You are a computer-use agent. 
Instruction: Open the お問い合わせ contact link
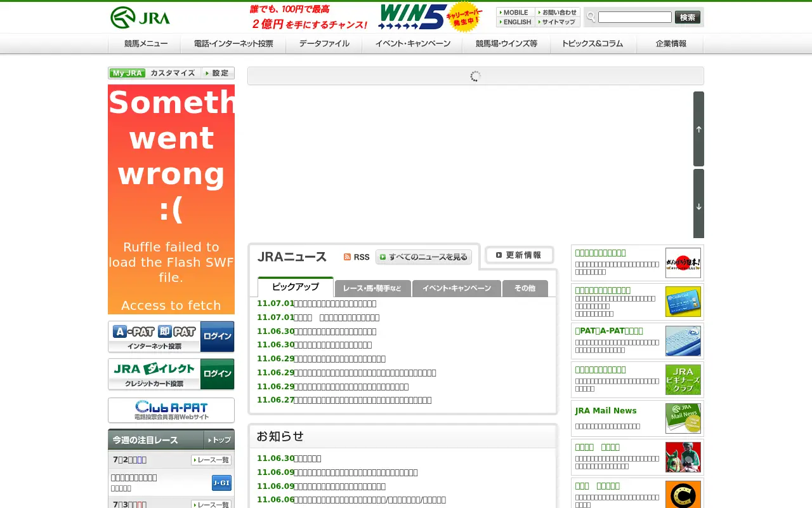pos(558,12)
